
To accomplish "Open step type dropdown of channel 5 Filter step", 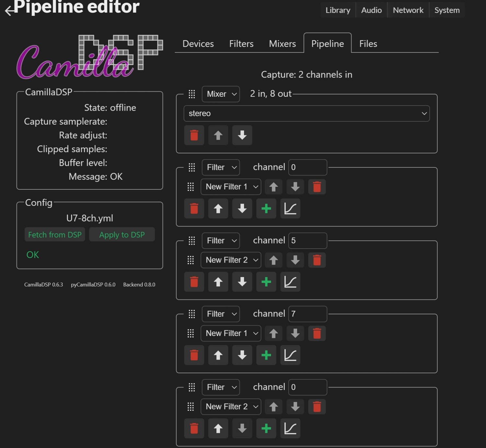I will click(x=221, y=241).
